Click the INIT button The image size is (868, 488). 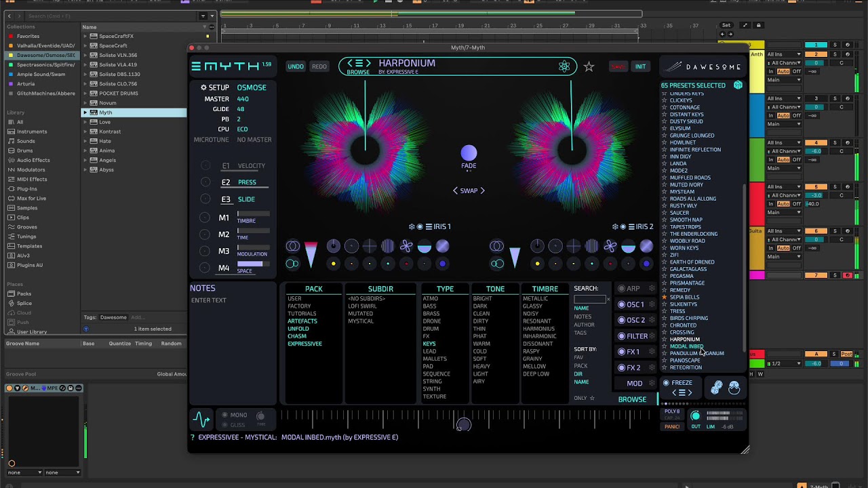pyautogui.click(x=640, y=66)
